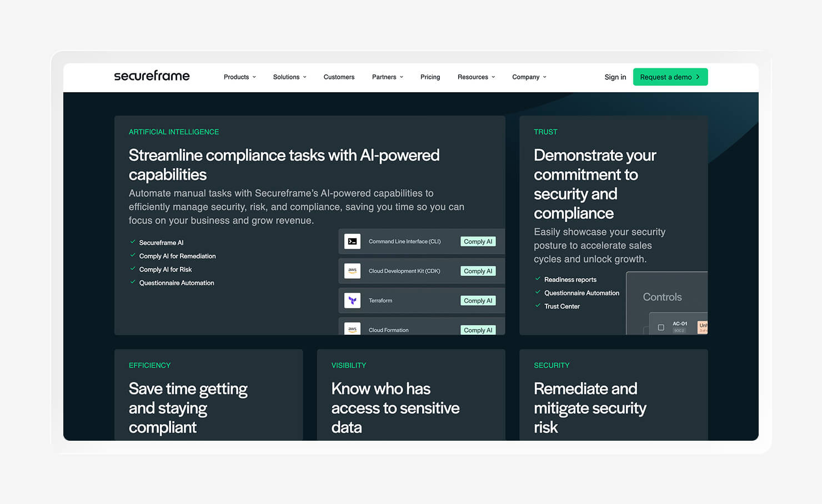This screenshot has width=822, height=504.
Task: Click the Trust Center item
Action: coord(562,306)
